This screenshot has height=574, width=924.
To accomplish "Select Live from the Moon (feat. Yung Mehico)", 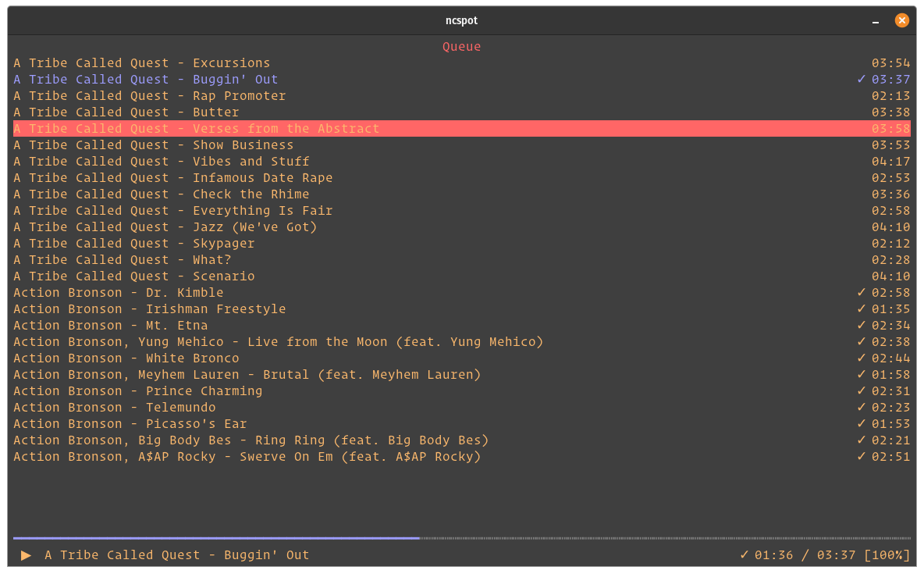I will [x=462, y=341].
